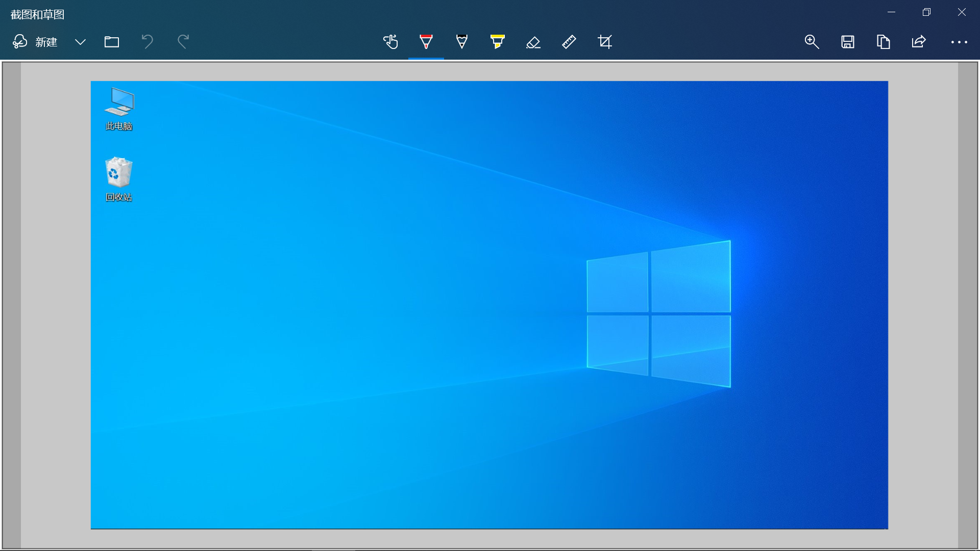Restore down the application window

[927, 12]
